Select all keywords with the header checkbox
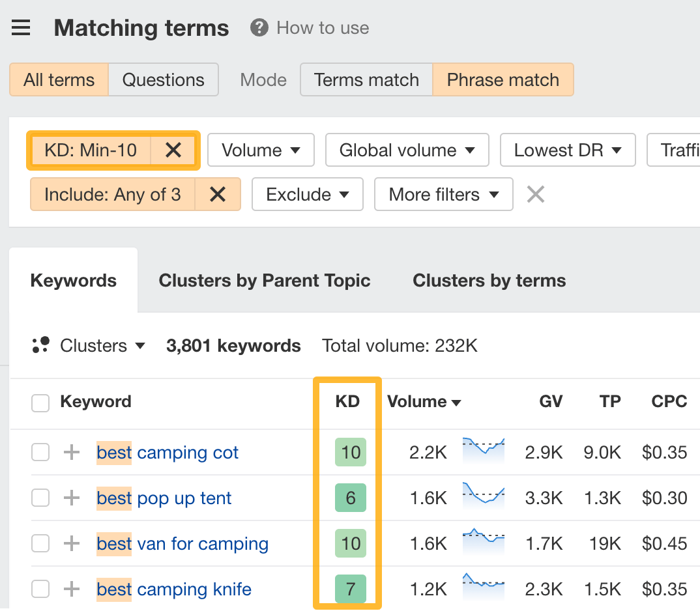 tap(40, 402)
